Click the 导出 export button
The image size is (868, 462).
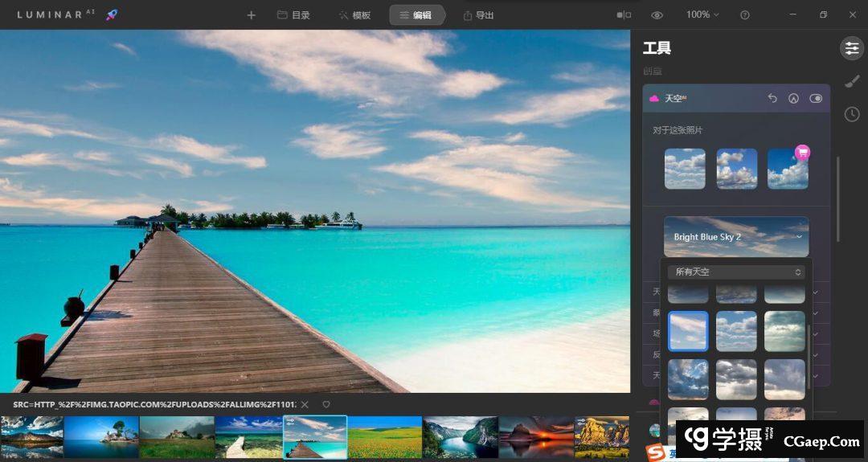[478, 15]
